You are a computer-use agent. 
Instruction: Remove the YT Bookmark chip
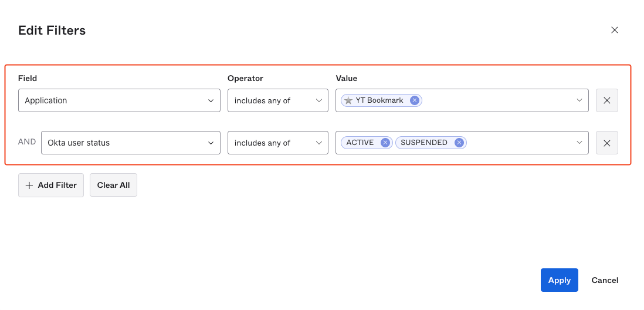tap(414, 100)
